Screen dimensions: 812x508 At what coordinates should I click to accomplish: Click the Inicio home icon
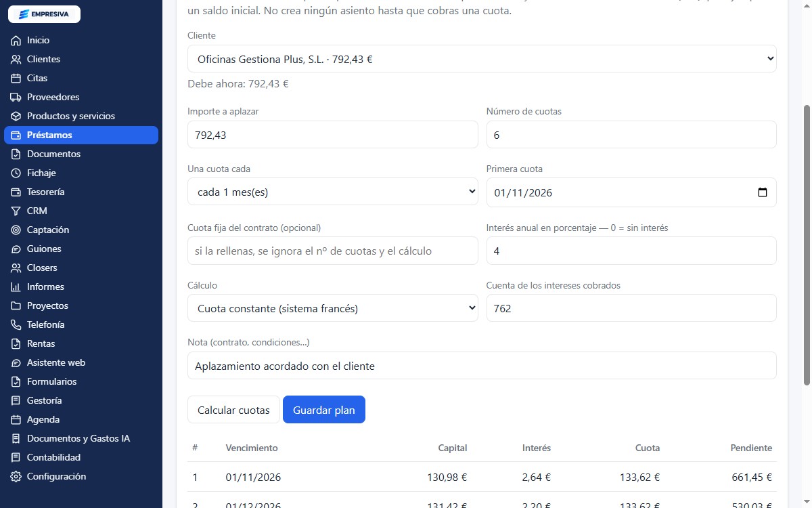(x=16, y=41)
